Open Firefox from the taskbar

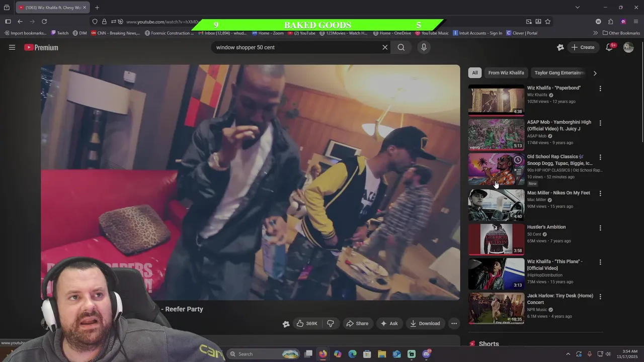tap(323, 354)
